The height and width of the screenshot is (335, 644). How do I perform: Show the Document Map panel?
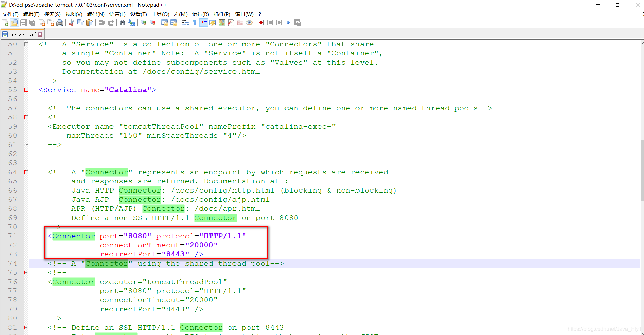(x=222, y=23)
